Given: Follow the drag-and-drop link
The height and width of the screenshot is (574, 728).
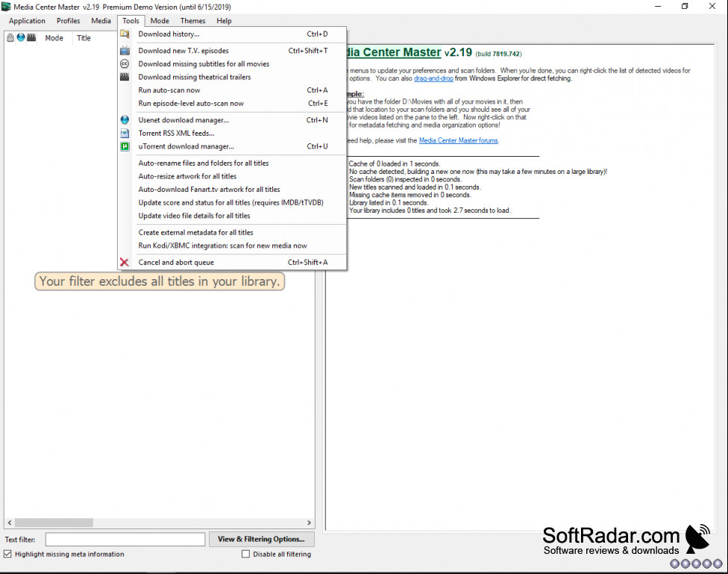Looking at the screenshot, I should click(433, 78).
